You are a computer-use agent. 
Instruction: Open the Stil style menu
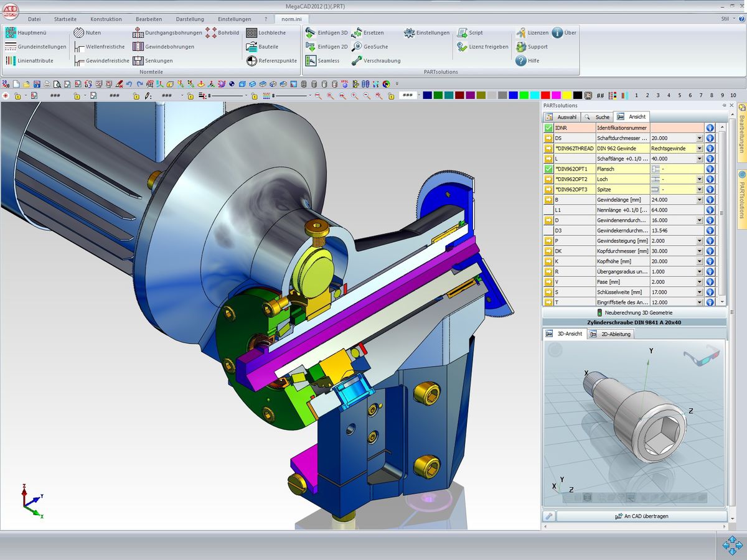727,19
